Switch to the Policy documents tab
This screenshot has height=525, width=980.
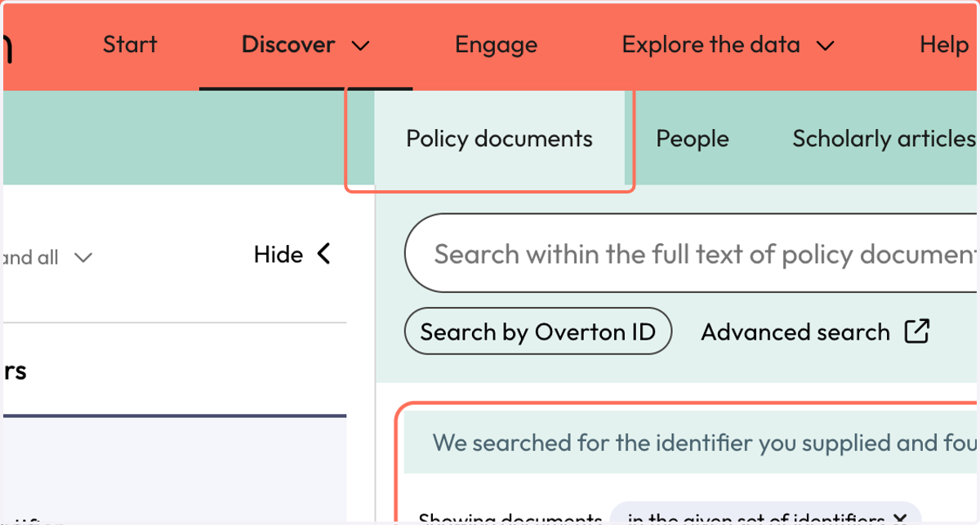point(499,139)
